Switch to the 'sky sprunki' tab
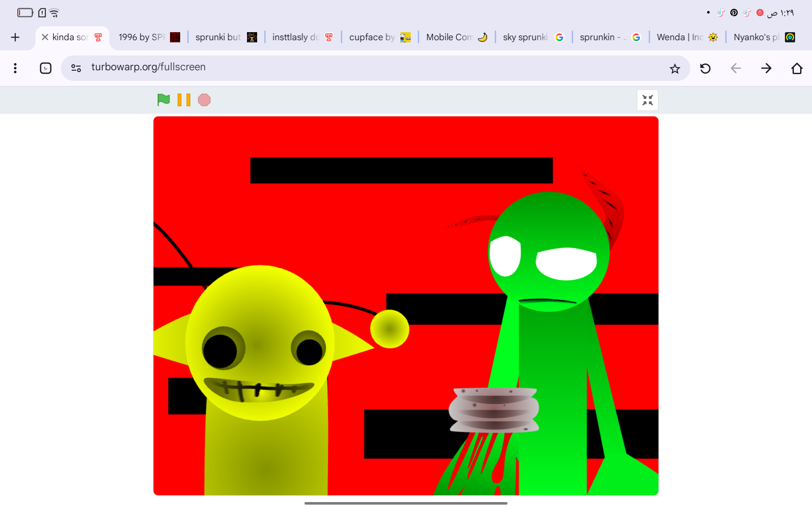 [525, 37]
